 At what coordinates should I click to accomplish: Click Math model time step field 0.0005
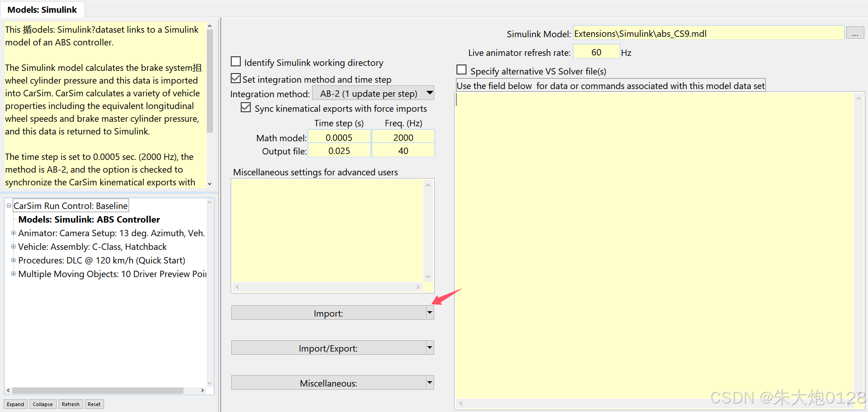pos(339,137)
